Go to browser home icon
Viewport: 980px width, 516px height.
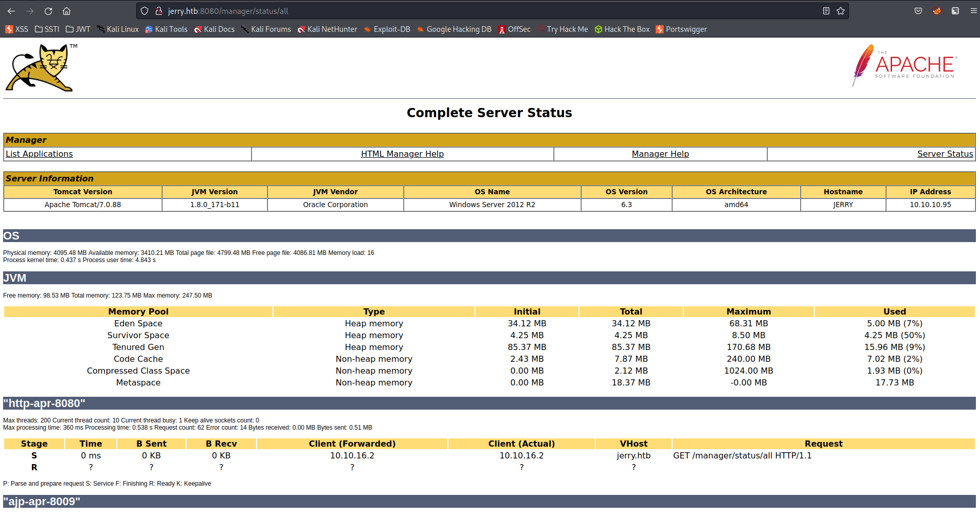(x=66, y=11)
